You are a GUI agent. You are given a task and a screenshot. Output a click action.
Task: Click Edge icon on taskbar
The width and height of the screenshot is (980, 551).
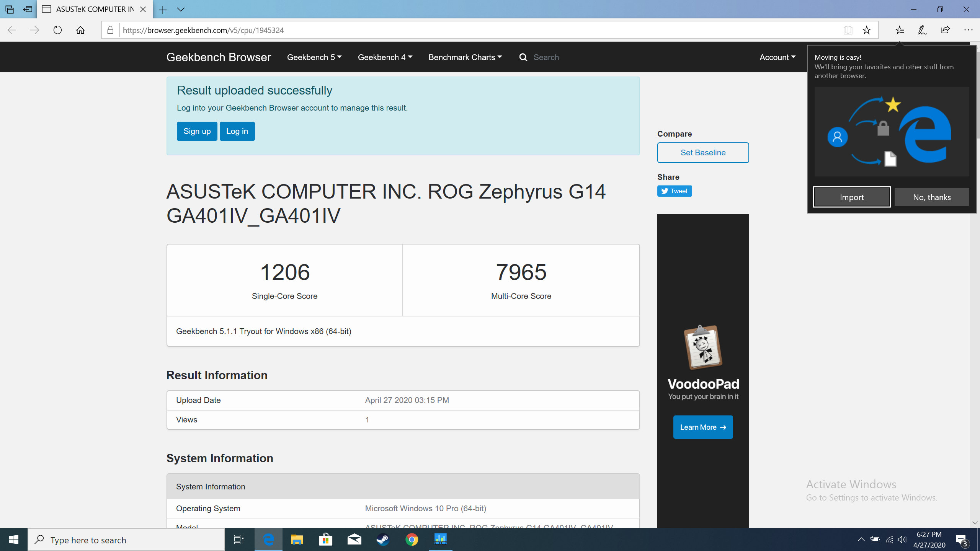tap(268, 540)
